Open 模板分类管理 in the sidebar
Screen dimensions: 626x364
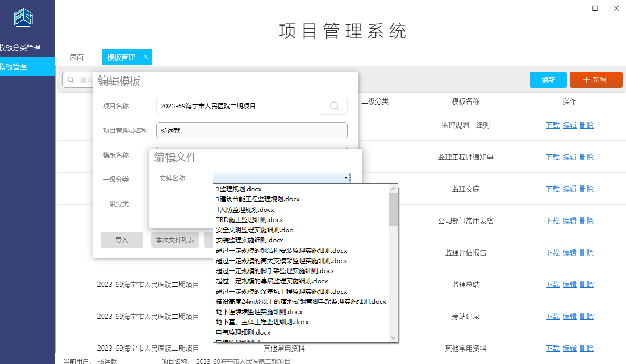point(20,48)
